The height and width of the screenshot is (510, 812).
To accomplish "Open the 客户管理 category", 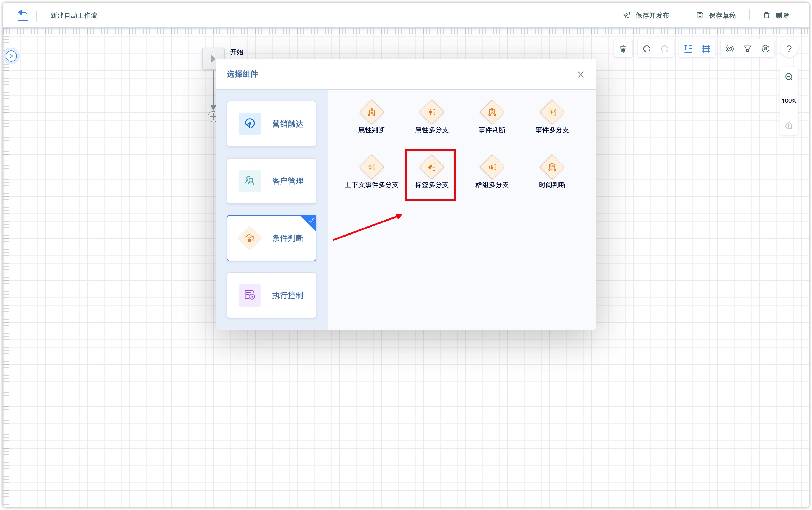I will point(272,181).
